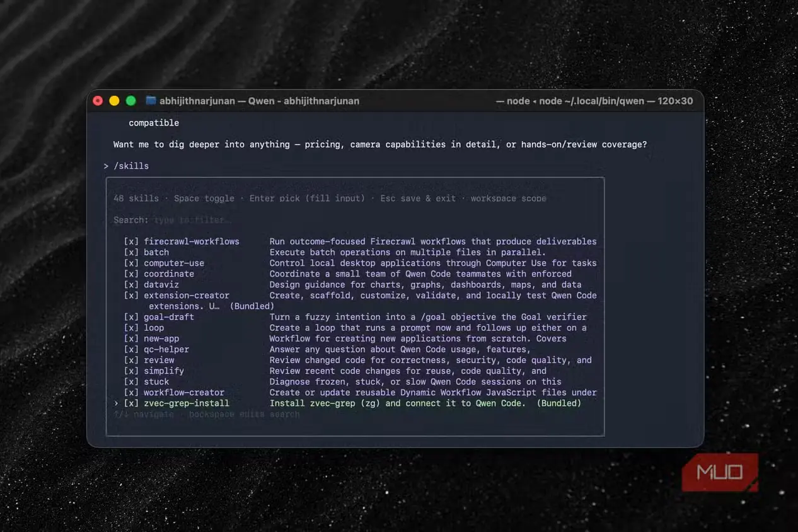The height and width of the screenshot is (532, 798).
Task: Select the batch skill name
Action: (x=156, y=252)
